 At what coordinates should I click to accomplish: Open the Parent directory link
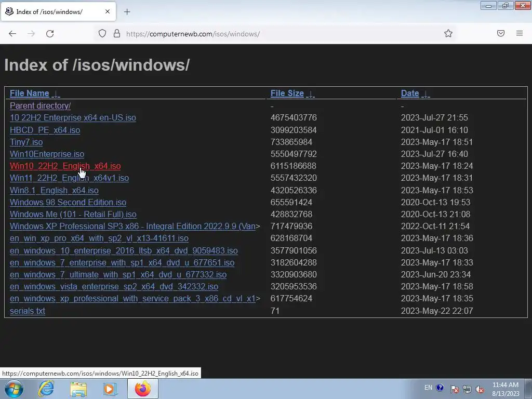41,106
